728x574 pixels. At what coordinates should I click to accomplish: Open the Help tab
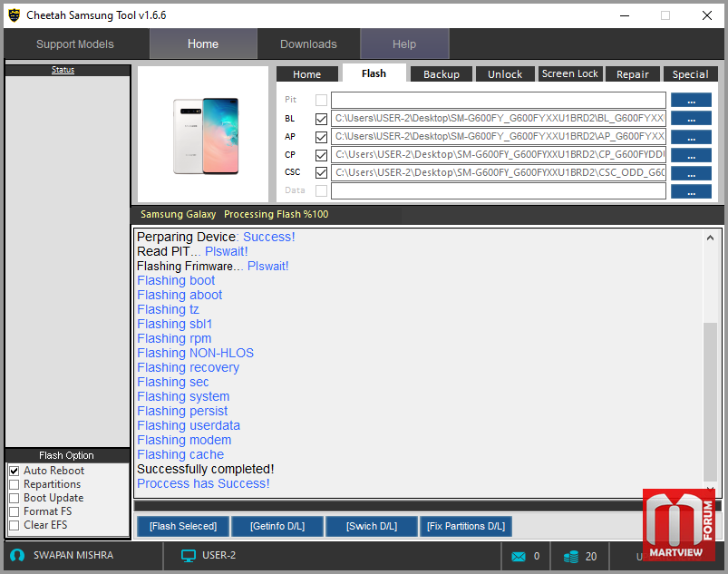pos(404,44)
